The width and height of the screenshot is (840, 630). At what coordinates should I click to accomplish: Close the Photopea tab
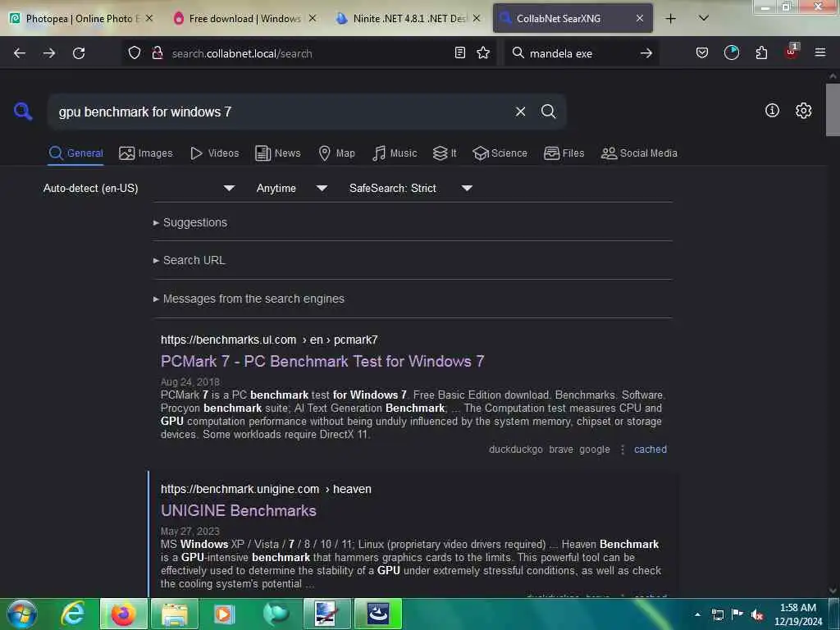tap(149, 18)
